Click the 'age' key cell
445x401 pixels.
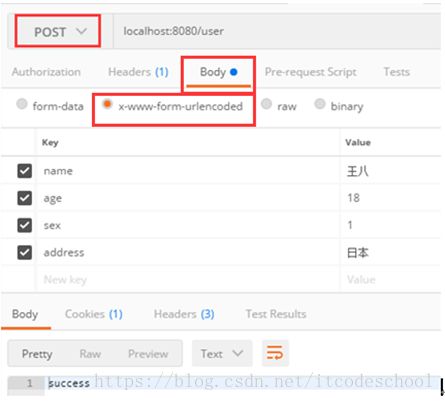(188, 198)
